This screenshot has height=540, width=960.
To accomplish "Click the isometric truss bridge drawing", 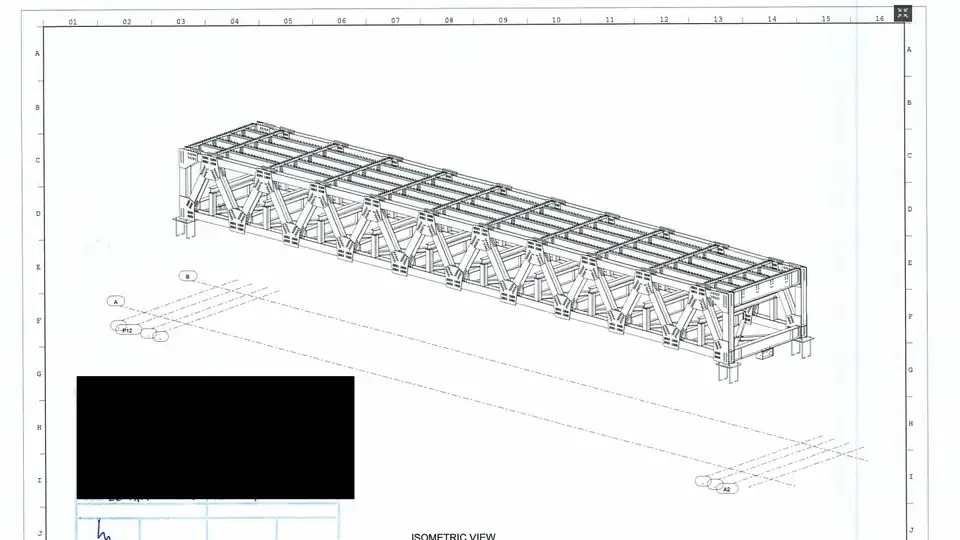I will (x=493, y=251).
